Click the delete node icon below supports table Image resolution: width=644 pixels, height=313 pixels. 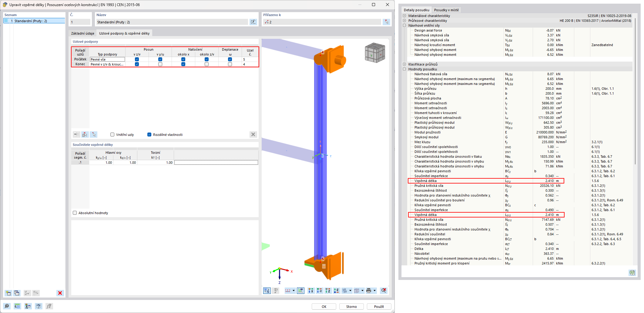85,134
